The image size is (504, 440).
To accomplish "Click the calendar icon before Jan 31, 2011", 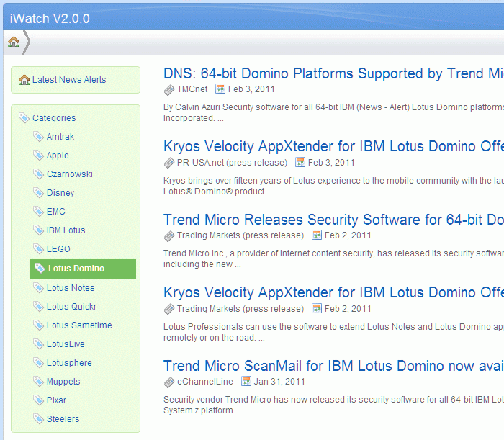I will (246, 381).
